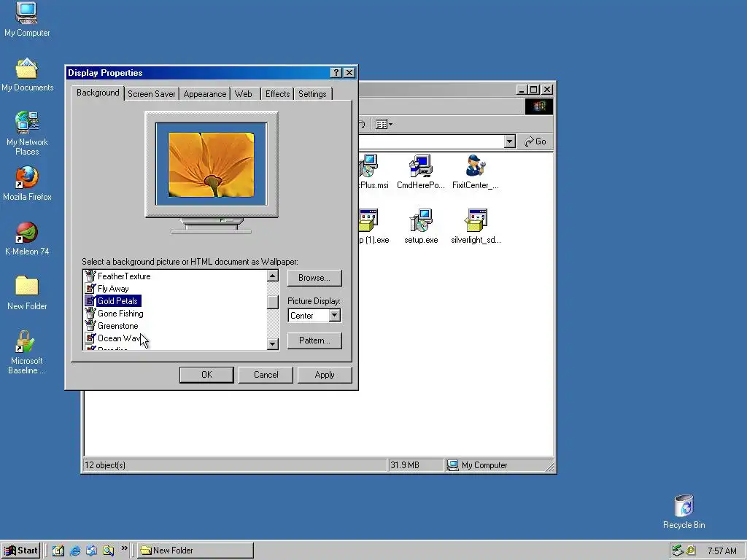
Task: Open the Appearance tab
Action: click(x=205, y=94)
